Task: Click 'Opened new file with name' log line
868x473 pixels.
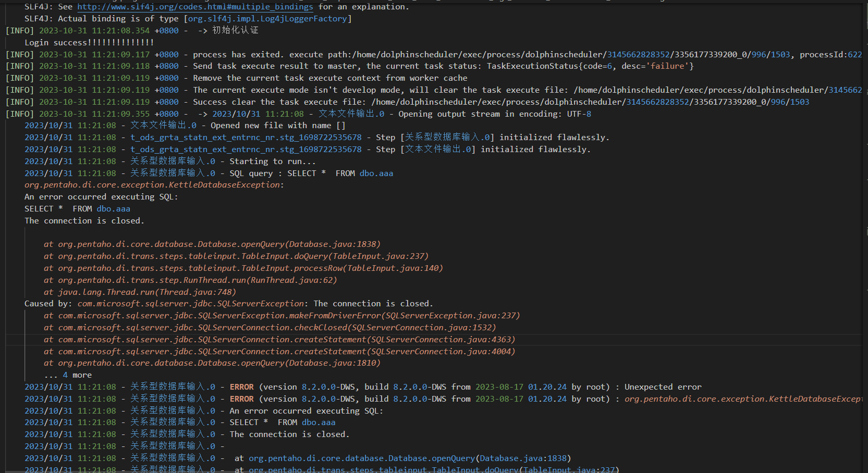Action: click(x=277, y=126)
